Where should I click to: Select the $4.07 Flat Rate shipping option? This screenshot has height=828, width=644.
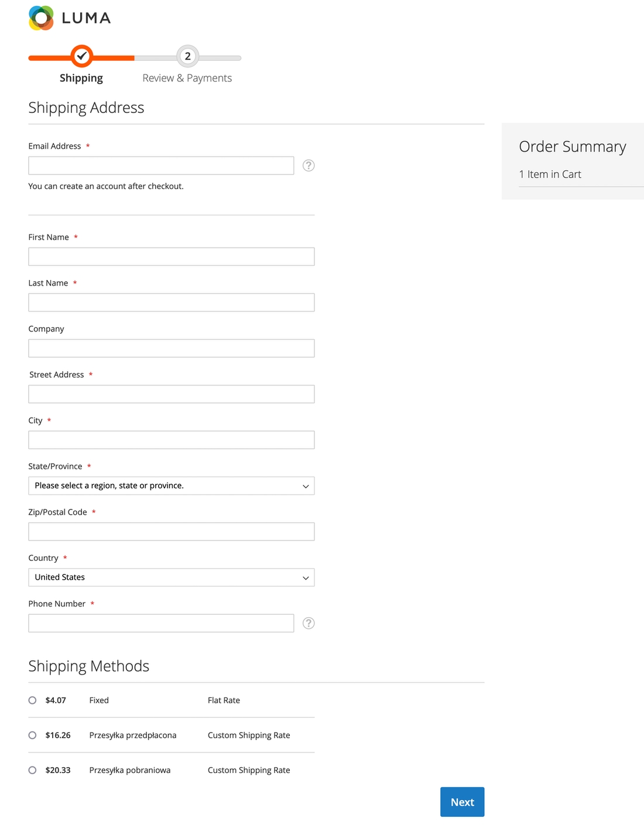point(33,700)
